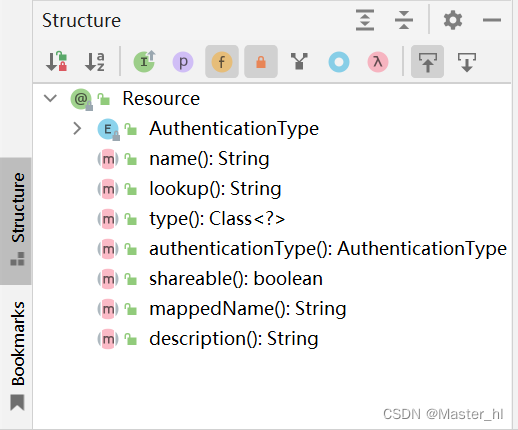Click public visibility icon beside Resource

[x=104, y=99]
